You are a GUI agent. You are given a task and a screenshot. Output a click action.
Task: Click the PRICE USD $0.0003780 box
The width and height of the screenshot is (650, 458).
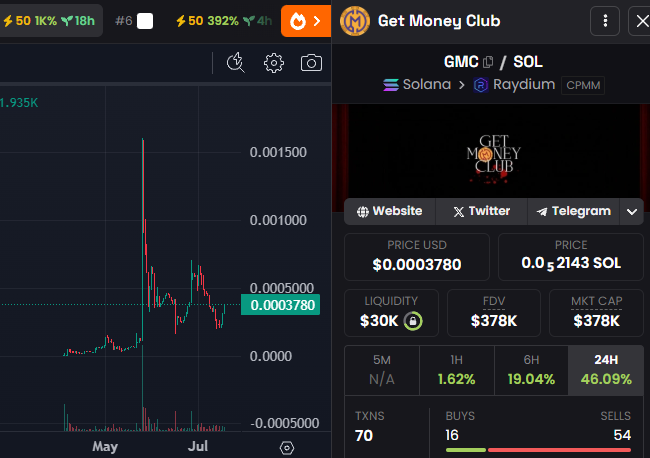pyautogui.click(x=417, y=257)
